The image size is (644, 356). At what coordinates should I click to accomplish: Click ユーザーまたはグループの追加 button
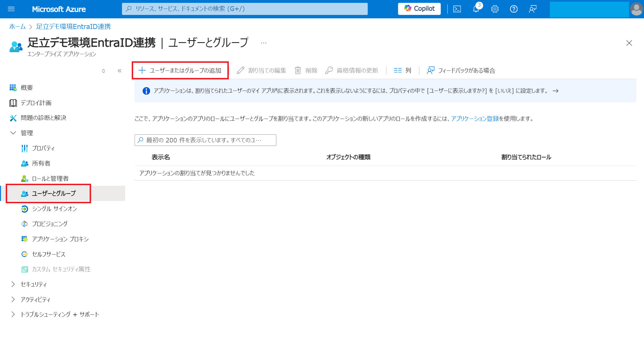pos(180,71)
